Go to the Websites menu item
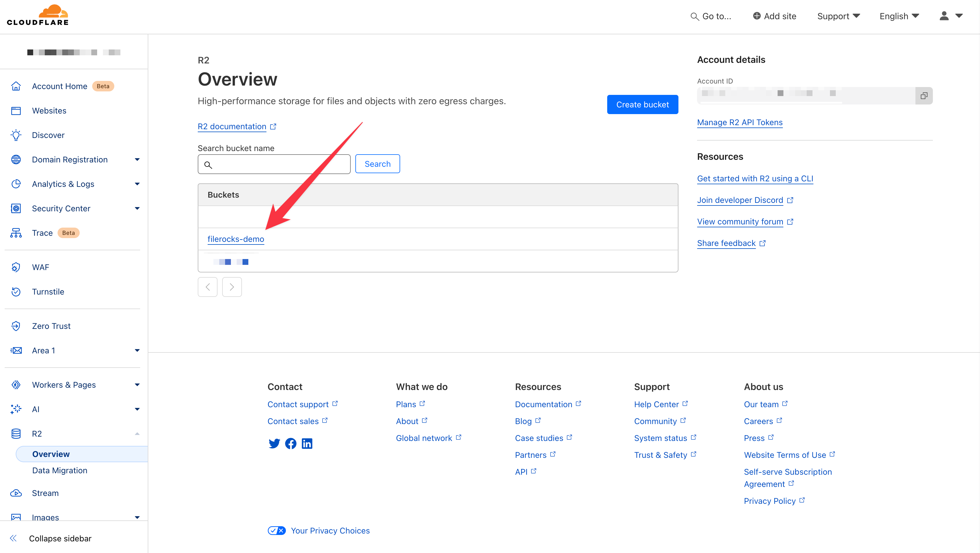 pyautogui.click(x=49, y=110)
